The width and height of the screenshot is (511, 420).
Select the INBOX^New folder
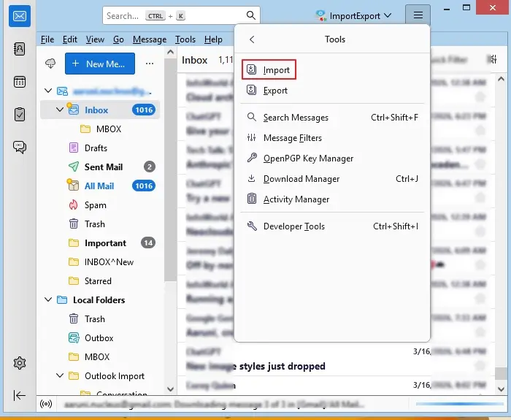100,261
